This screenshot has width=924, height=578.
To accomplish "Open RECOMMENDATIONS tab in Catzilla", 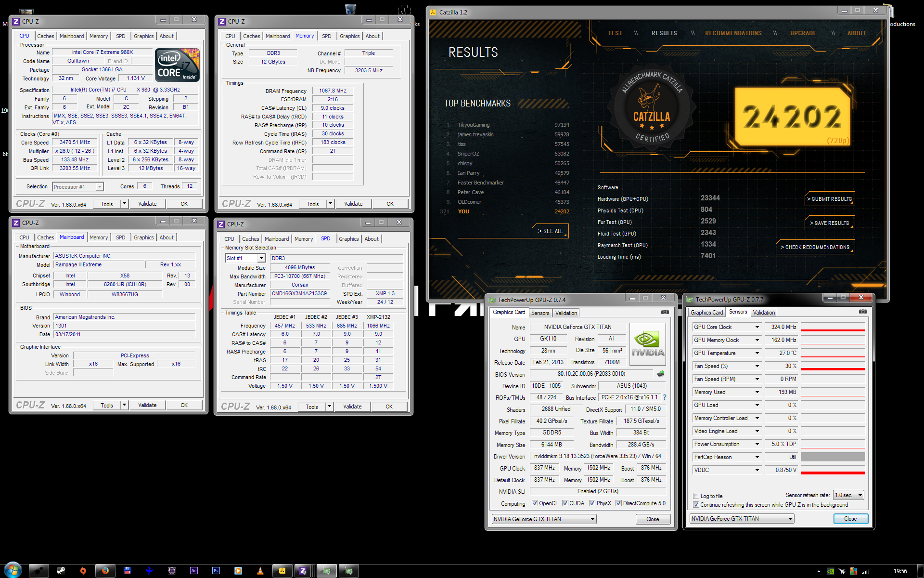I will [x=733, y=33].
